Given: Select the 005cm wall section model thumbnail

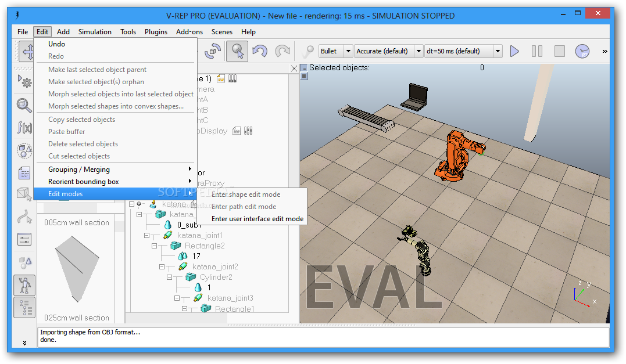Looking at the screenshot, I should point(77,269).
